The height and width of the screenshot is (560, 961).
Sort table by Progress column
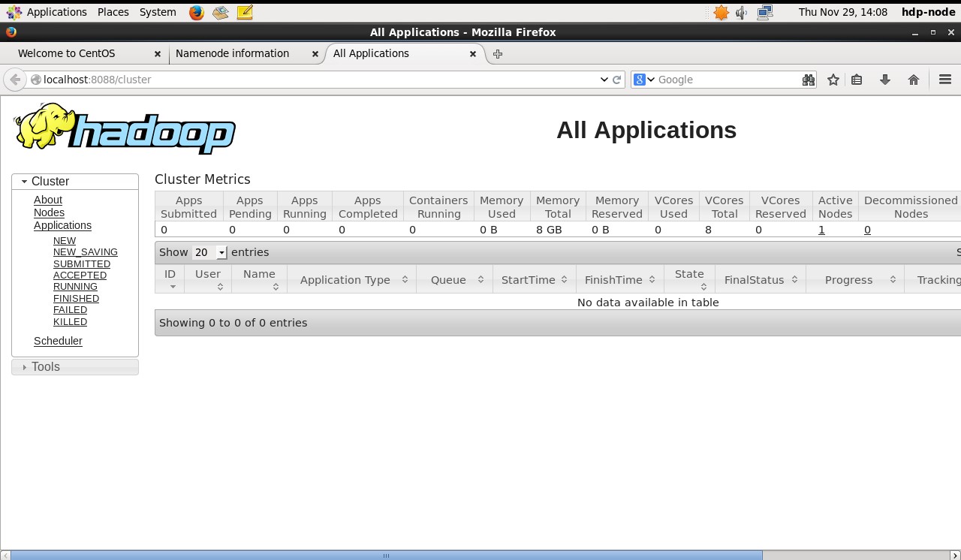(855, 279)
